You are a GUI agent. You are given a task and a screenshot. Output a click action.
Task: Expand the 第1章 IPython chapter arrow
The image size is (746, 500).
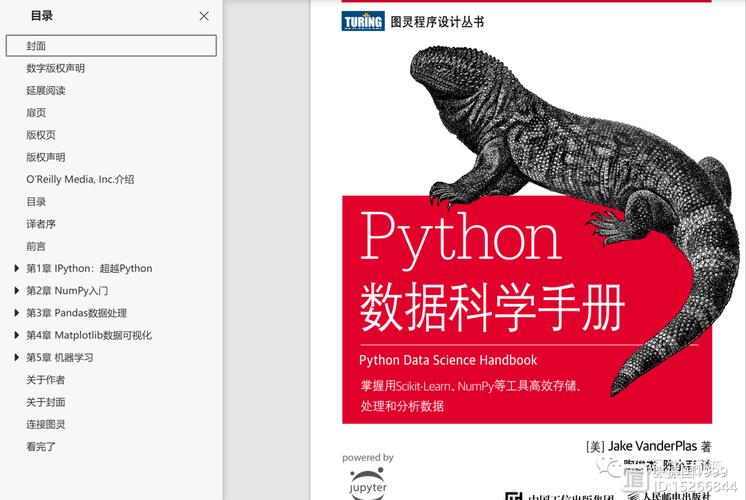pos(17,268)
